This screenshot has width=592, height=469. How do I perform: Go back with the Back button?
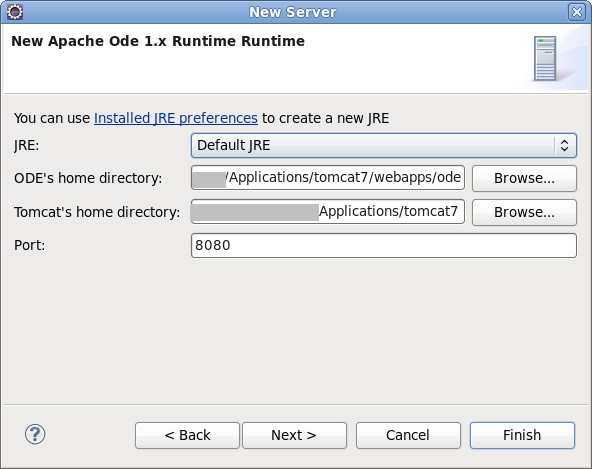[187, 435]
